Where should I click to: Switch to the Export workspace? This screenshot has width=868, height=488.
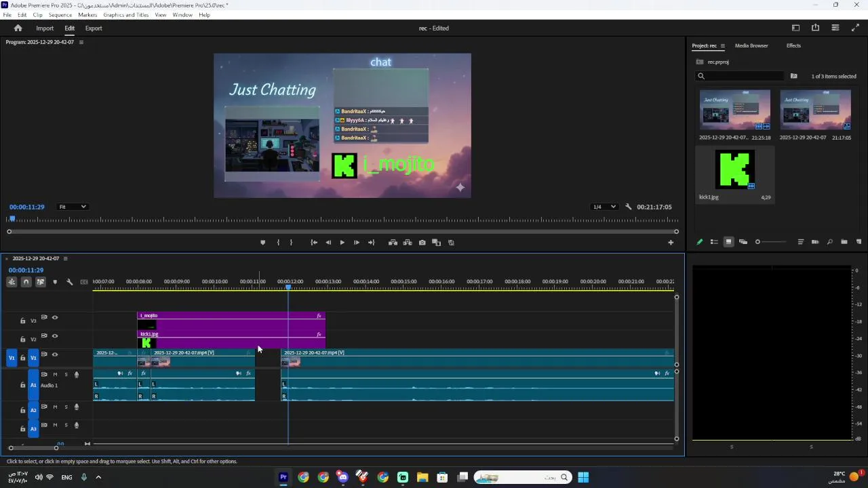(x=94, y=28)
